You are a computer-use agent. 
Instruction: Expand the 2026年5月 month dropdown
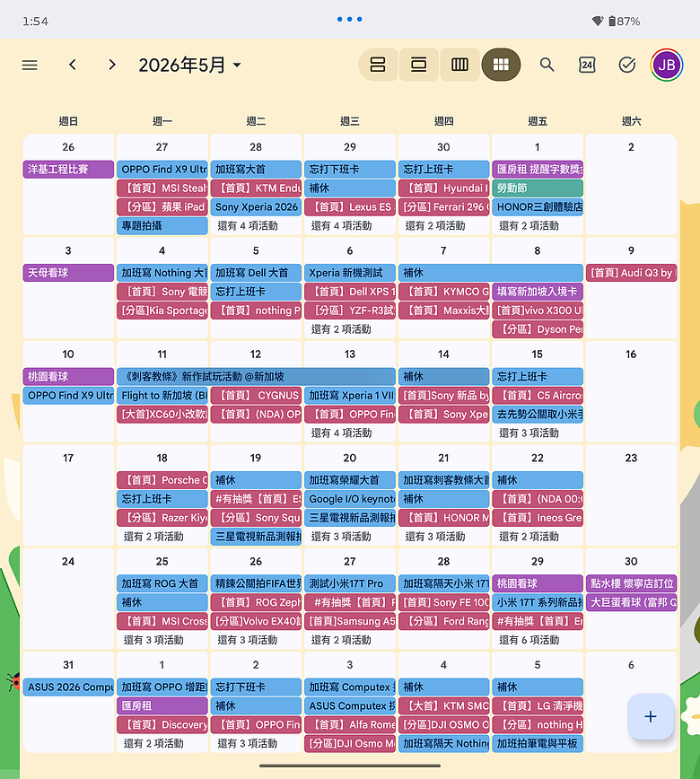(x=190, y=66)
